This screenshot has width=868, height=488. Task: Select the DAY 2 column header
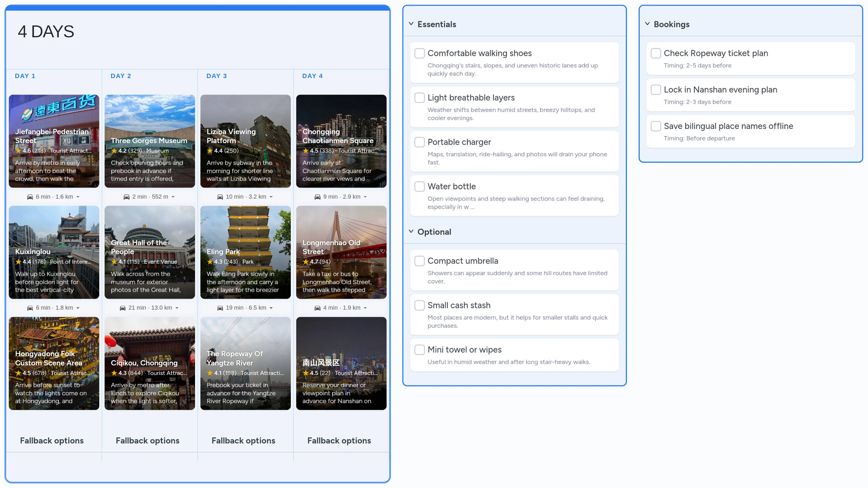(121, 76)
